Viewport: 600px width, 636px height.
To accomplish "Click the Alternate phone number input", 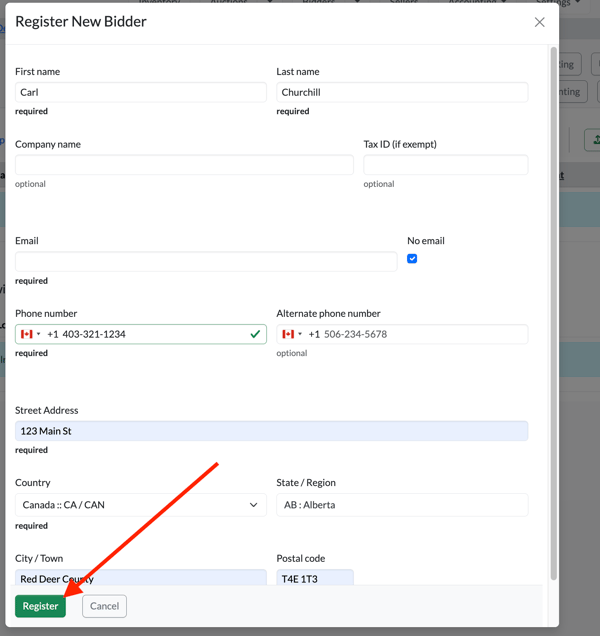I will (402, 334).
